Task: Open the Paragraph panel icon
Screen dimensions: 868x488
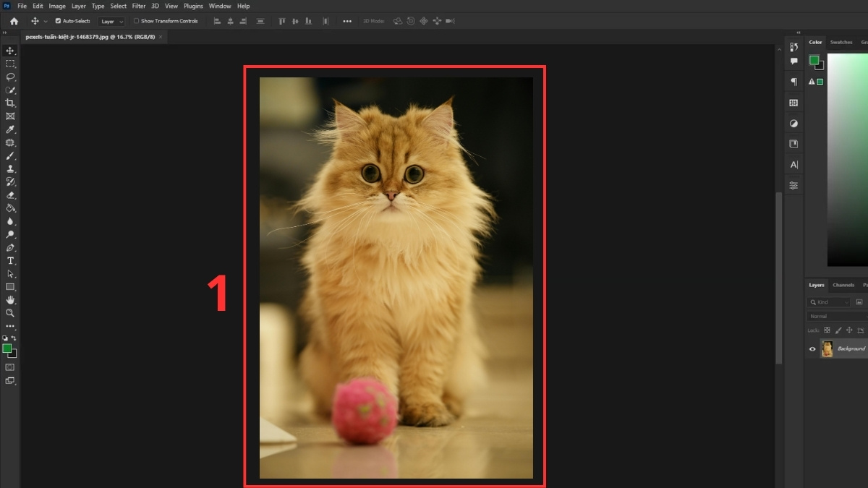Action: [x=793, y=82]
